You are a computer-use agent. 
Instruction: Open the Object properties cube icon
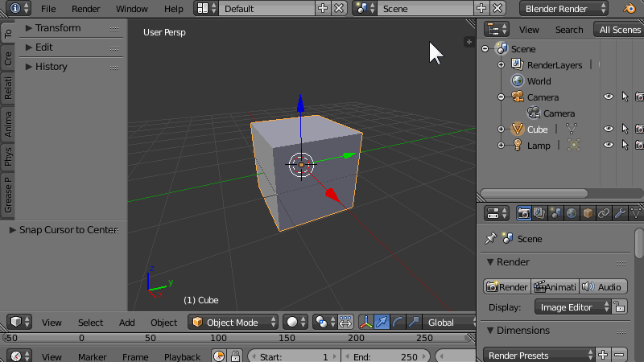[x=588, y=213]
